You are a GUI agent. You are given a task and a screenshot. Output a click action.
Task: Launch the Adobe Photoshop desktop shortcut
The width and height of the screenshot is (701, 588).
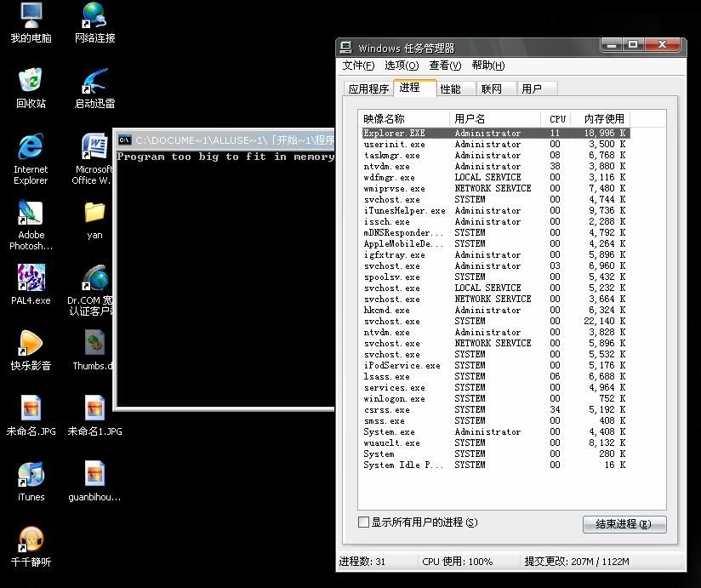pyautogui.click(x=31, y=214)
